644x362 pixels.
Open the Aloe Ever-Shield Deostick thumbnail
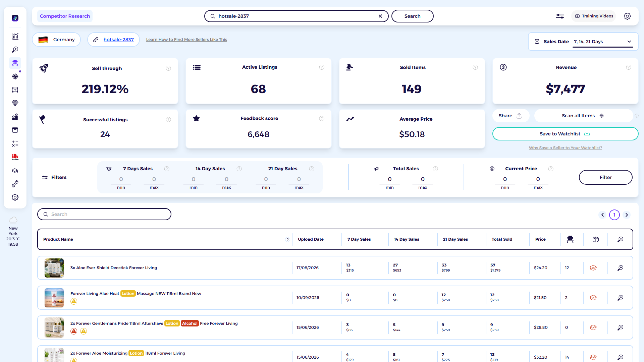point(54,268)
